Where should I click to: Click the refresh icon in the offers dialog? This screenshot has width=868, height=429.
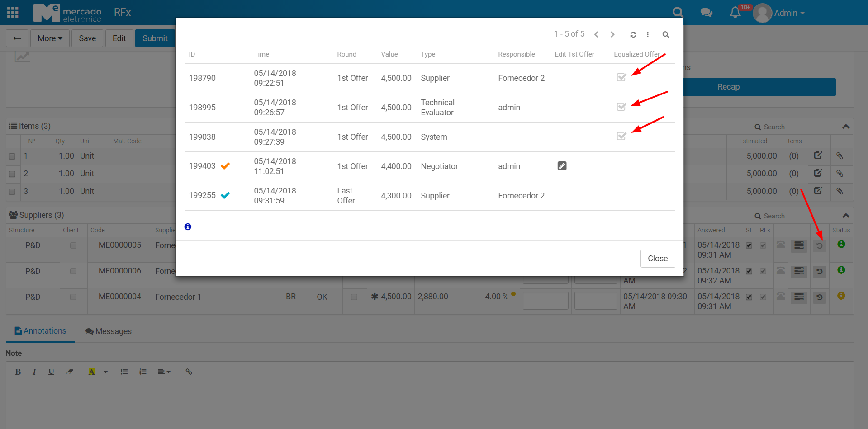pos(633,35)
